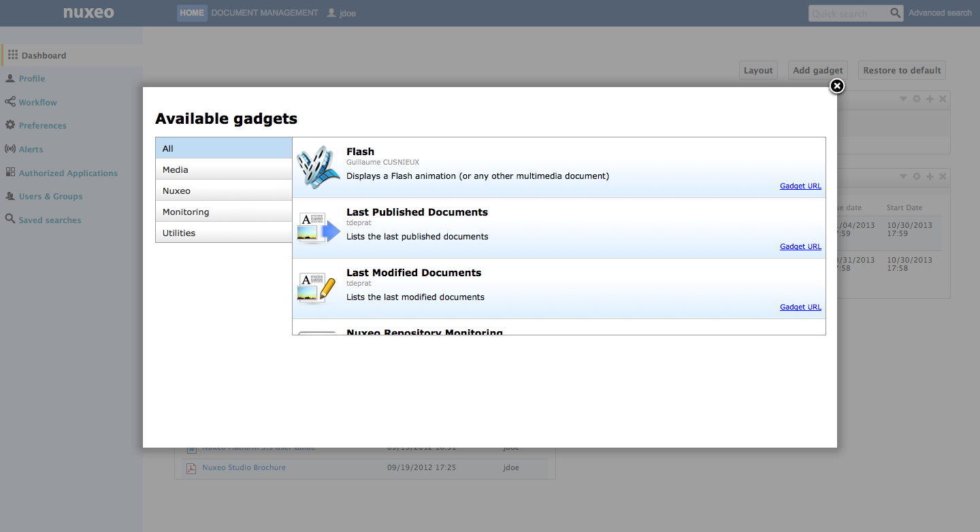Open the Workflow sidebar link
The image size is (980, 532).
coord(38,102)
